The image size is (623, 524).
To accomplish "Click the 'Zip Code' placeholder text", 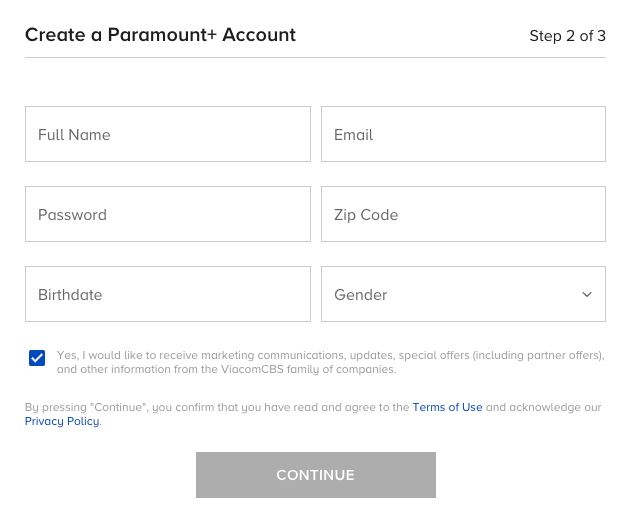I will tap(366, 215).
